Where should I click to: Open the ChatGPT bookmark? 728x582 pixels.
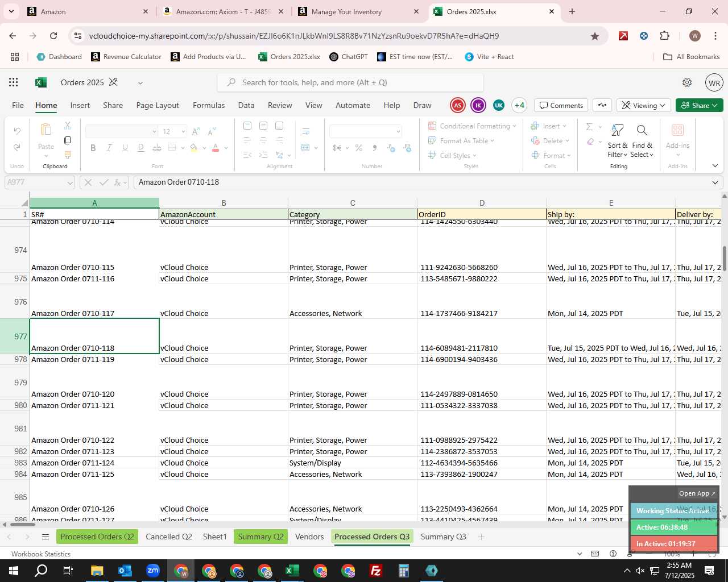(x=349, y=56)
